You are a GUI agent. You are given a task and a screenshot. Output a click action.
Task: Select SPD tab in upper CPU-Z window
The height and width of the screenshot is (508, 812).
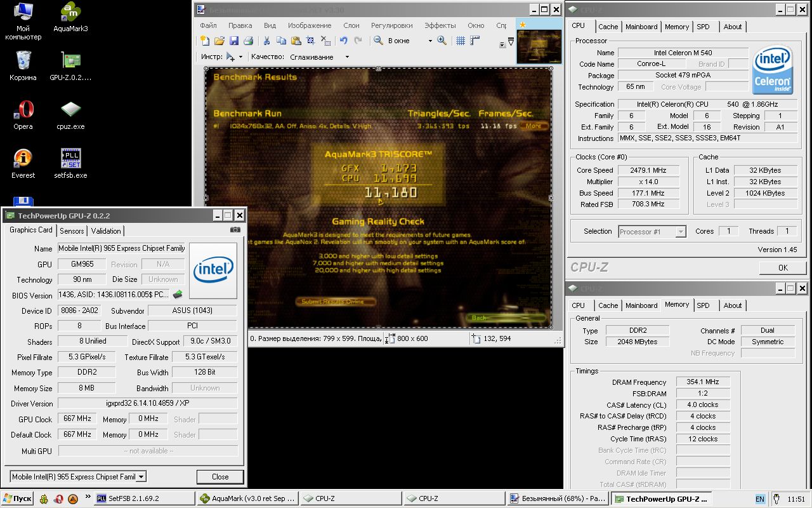click(x=703, y=27)
